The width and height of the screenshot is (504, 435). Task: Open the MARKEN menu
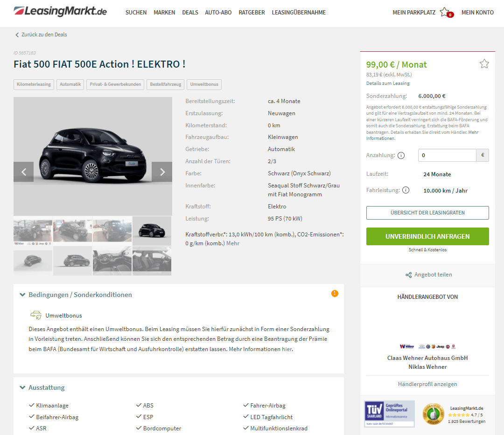point(164,13)
